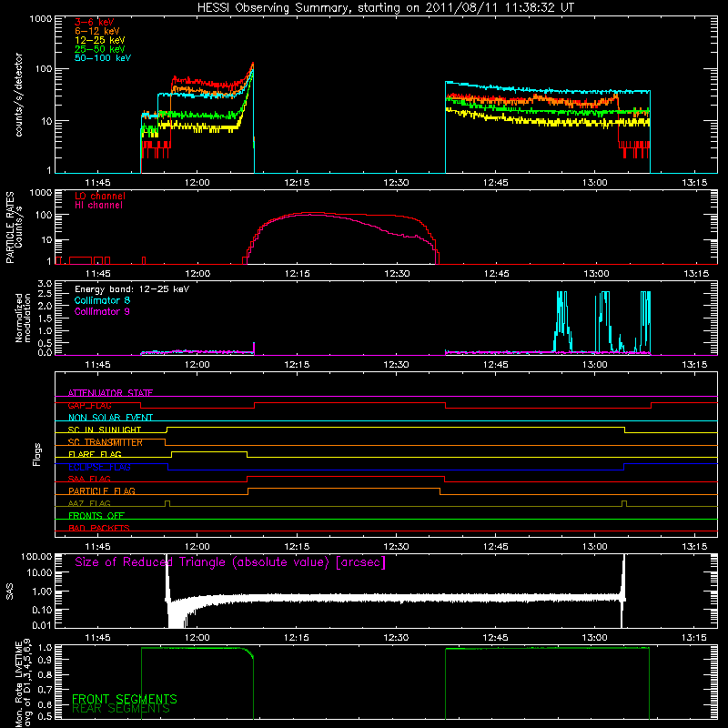Click the SAS y-axis label

[x=9, y=591]
